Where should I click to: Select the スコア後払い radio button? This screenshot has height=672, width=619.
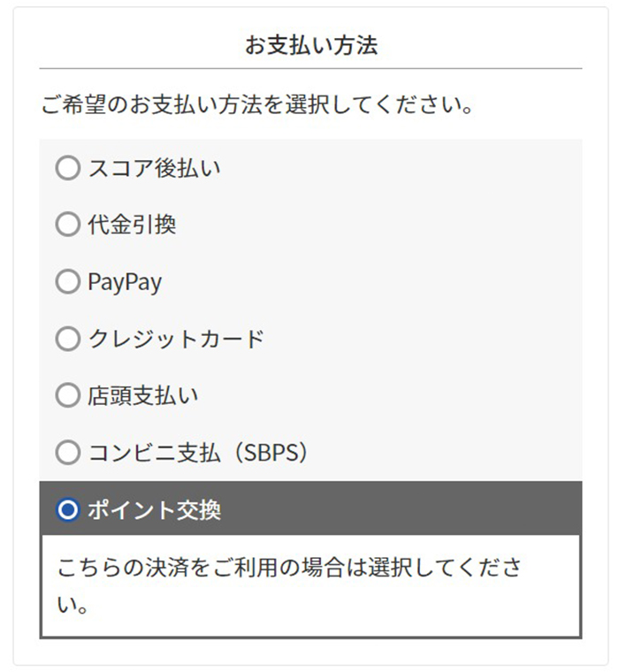click(x=67, y=168)
